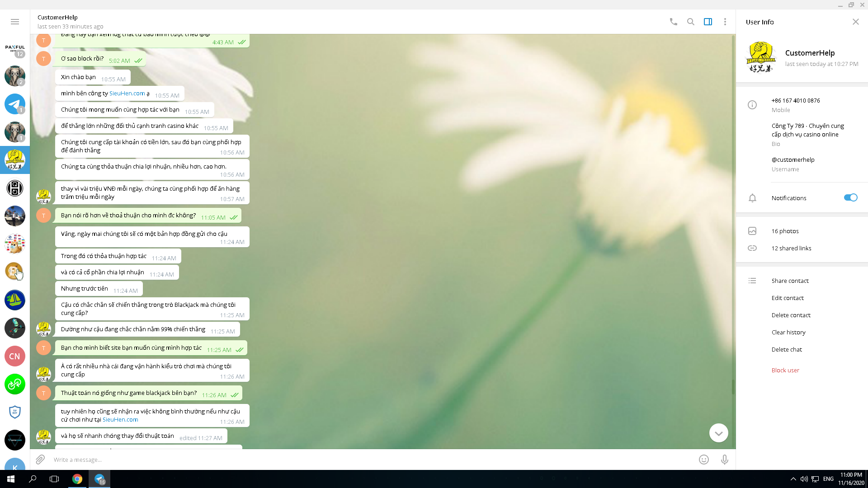Image resolution: width=868 pixels, height=488 pixels.
Task: Close the User Info panel
Action: [855, 22]
